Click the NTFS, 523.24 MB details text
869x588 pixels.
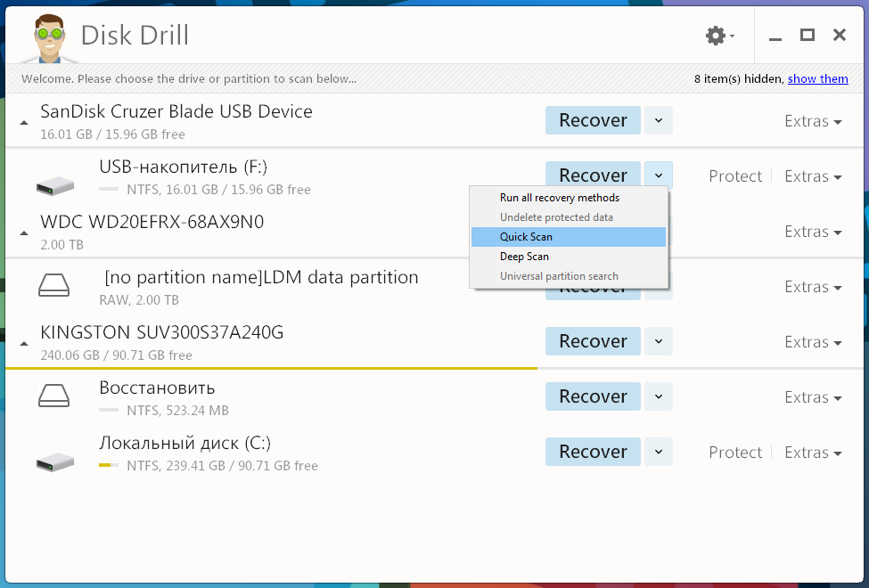177,411
